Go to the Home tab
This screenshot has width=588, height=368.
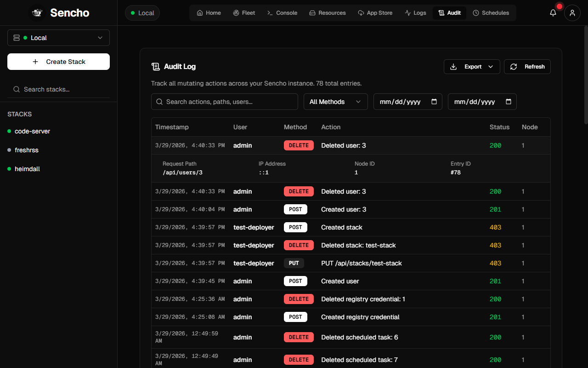click(209, 13)
